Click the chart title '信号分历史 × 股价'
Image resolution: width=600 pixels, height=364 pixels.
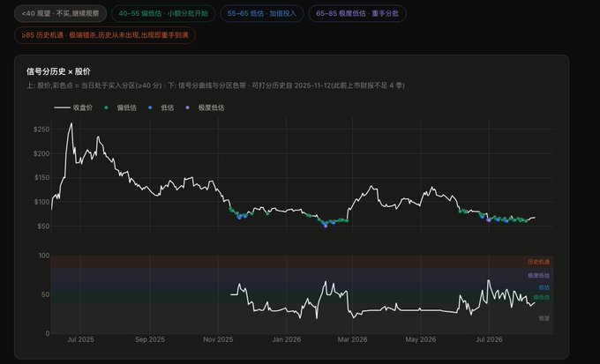coord(58,71)
